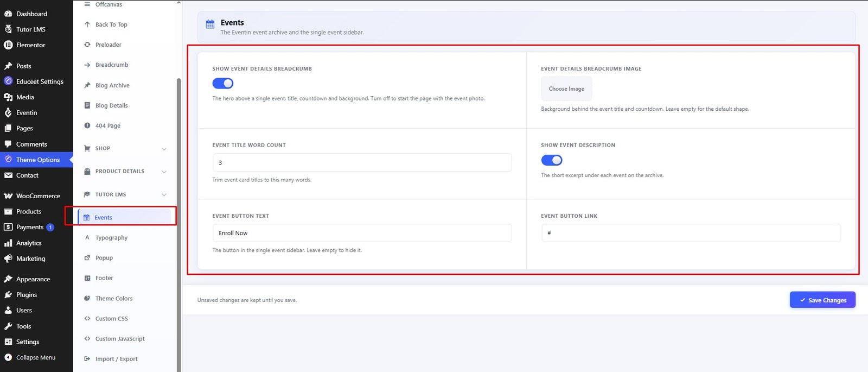868x372 pixels.
Task: Open Events tab in theme options
Action: [124, 217]
